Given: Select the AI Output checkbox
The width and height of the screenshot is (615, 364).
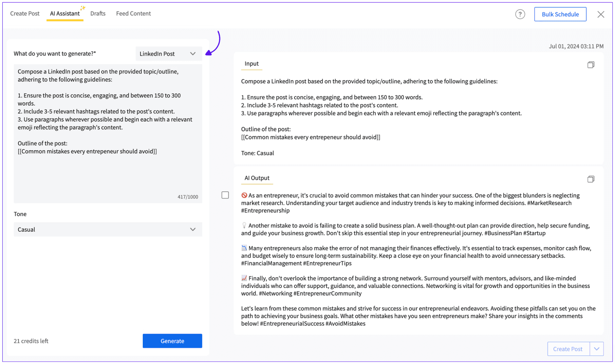Looking at the screenshot, I should click(225, 195).
